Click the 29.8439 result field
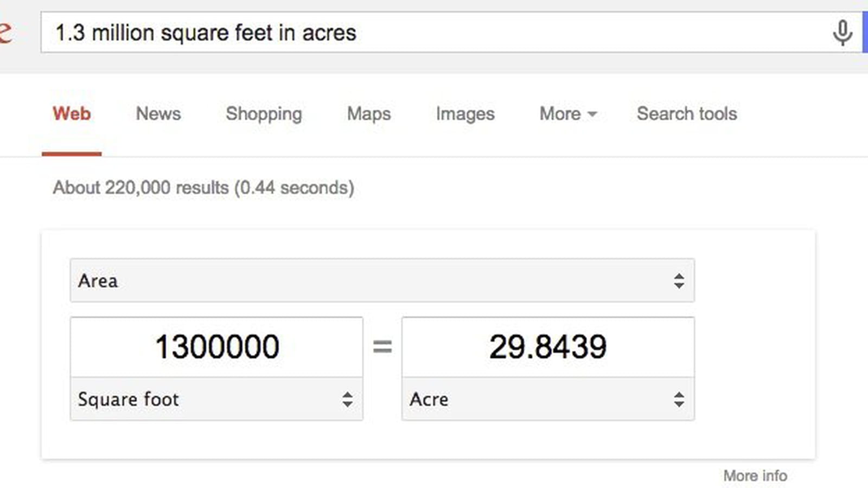The width and height of the screenshot is (868, 488). point(548,347)
